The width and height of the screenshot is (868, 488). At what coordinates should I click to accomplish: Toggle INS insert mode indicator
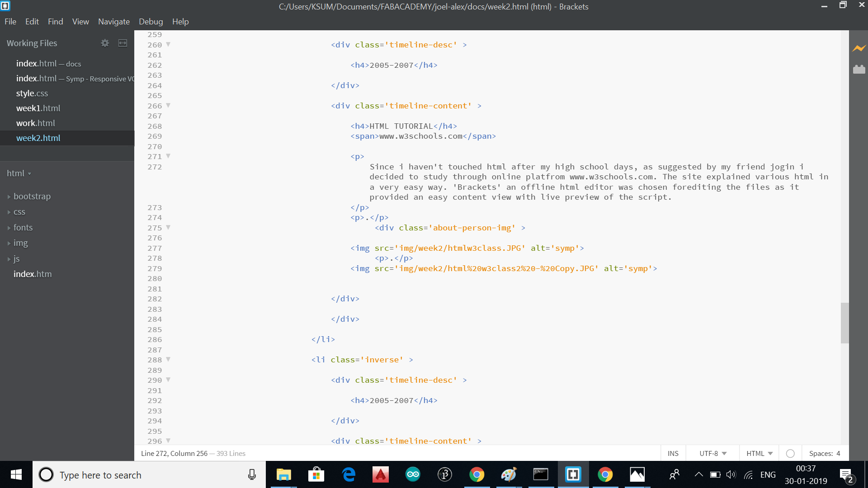pos(673,453)
